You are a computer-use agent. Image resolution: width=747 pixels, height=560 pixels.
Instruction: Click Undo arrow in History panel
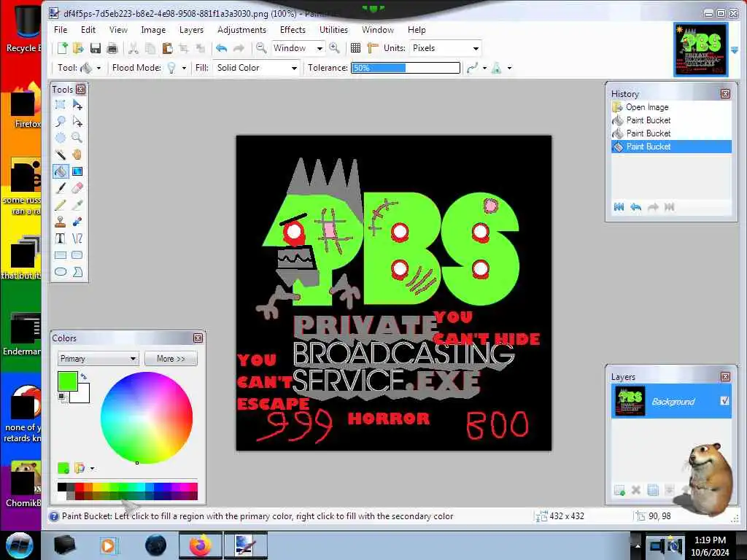[635, 206]
